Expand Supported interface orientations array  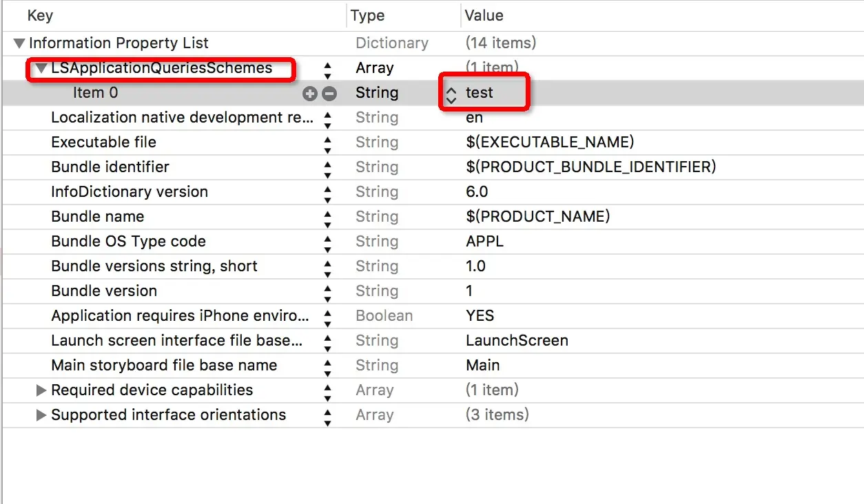[41, 415]
